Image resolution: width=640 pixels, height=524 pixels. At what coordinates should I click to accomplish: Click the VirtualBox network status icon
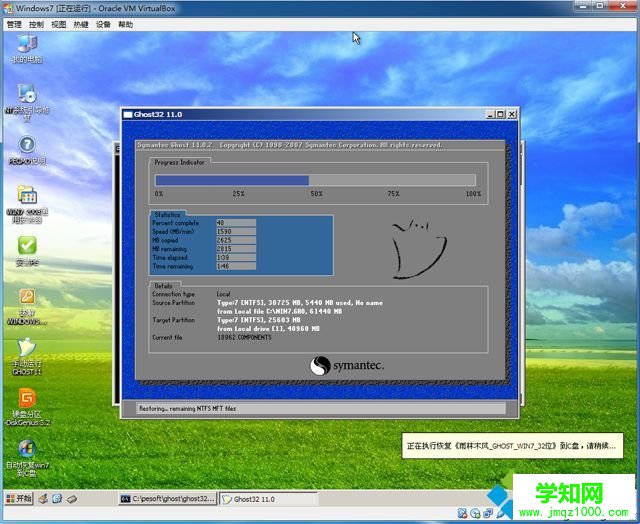(488, 513)
